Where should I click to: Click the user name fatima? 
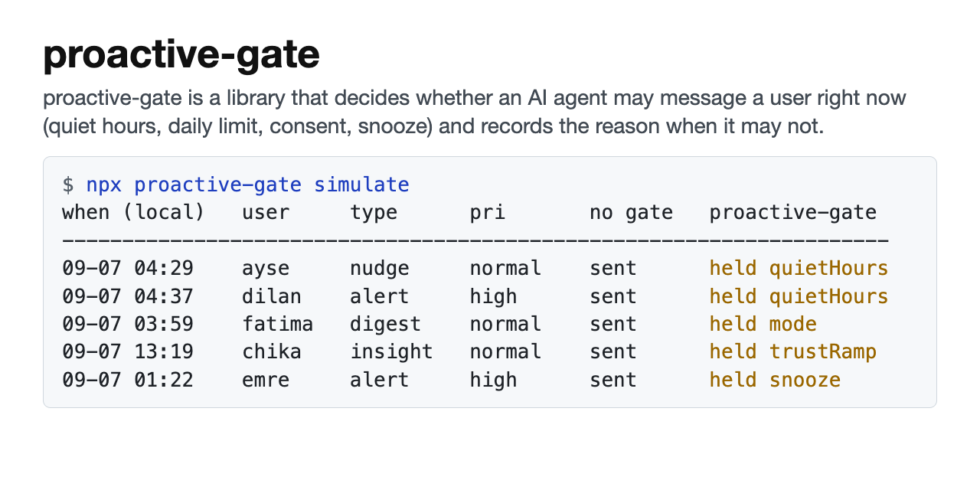click(x=278, y=324)
